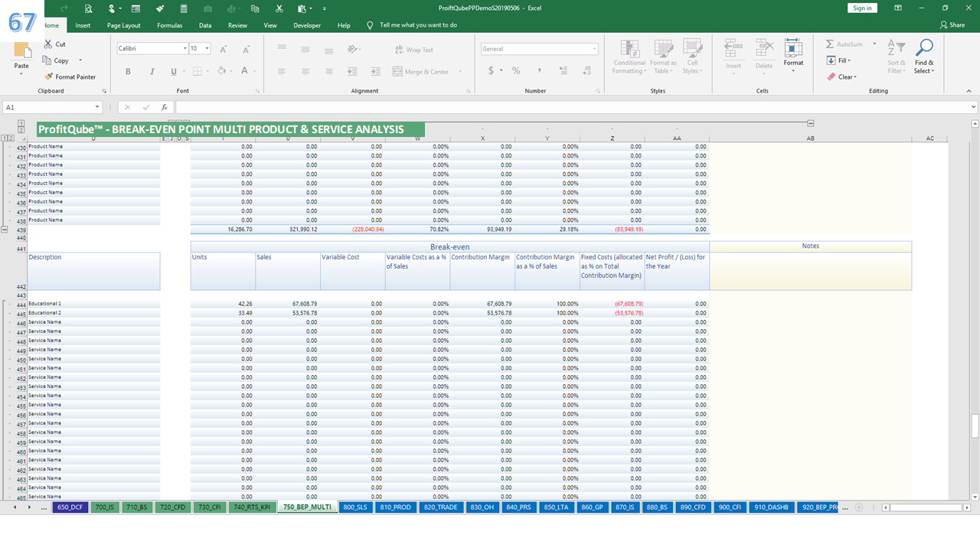
Task: Switch to the 650_DCF sheet tab
Action: pos(70,507)
